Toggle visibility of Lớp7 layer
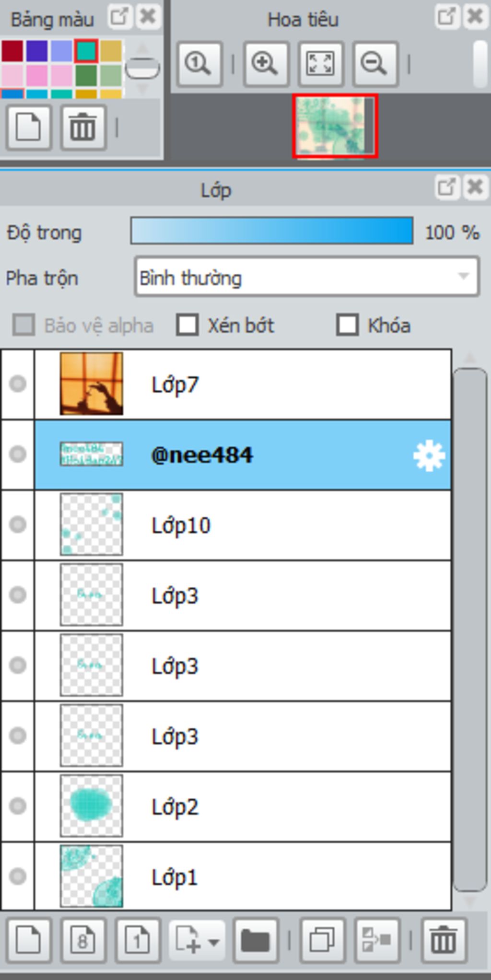 pyautogui.click(x=18, y=384)
